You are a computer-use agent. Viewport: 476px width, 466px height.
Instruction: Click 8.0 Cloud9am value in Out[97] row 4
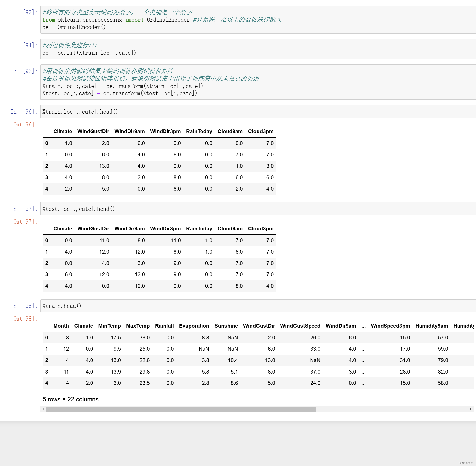pyautogui.click(x=239, y=286)
